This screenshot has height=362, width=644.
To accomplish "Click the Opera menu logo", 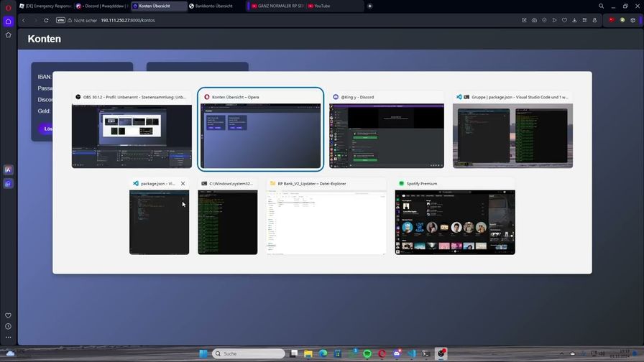I will [x=8, y=7].
